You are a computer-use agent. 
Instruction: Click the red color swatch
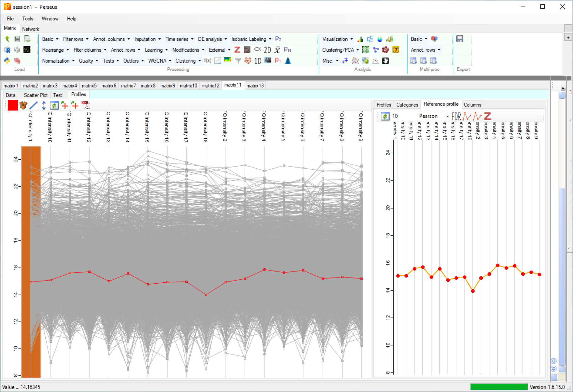[x=13, y=106]
